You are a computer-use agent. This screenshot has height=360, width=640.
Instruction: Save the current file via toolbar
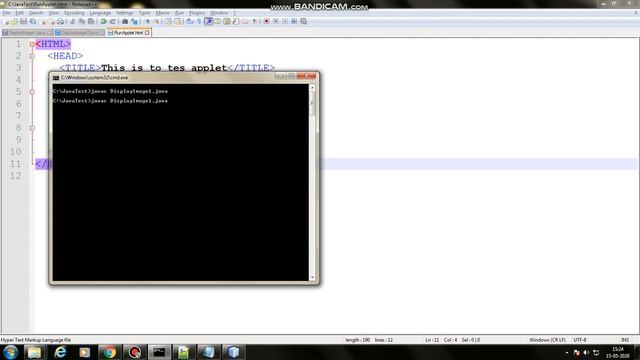click(x=23, y=21)
